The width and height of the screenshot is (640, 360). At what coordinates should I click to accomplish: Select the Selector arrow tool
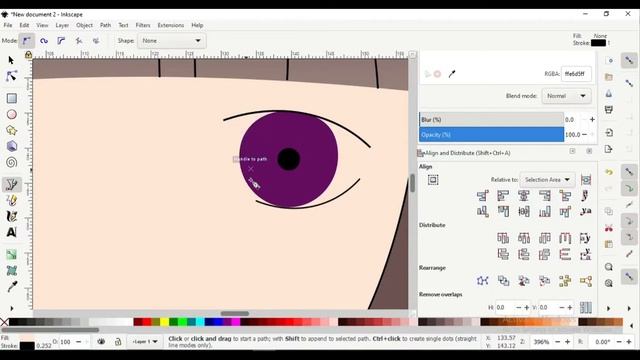click(11, 60)
